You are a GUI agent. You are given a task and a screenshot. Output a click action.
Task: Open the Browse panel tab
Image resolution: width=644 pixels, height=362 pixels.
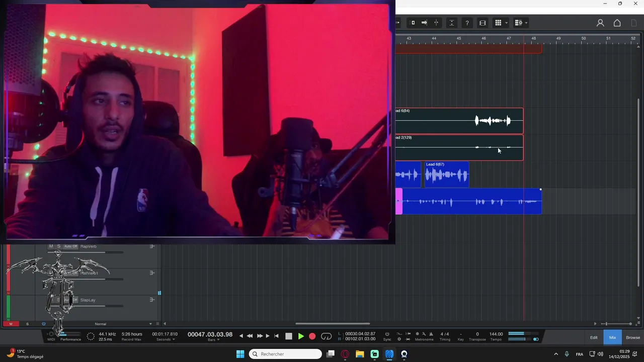pos(633,337)
